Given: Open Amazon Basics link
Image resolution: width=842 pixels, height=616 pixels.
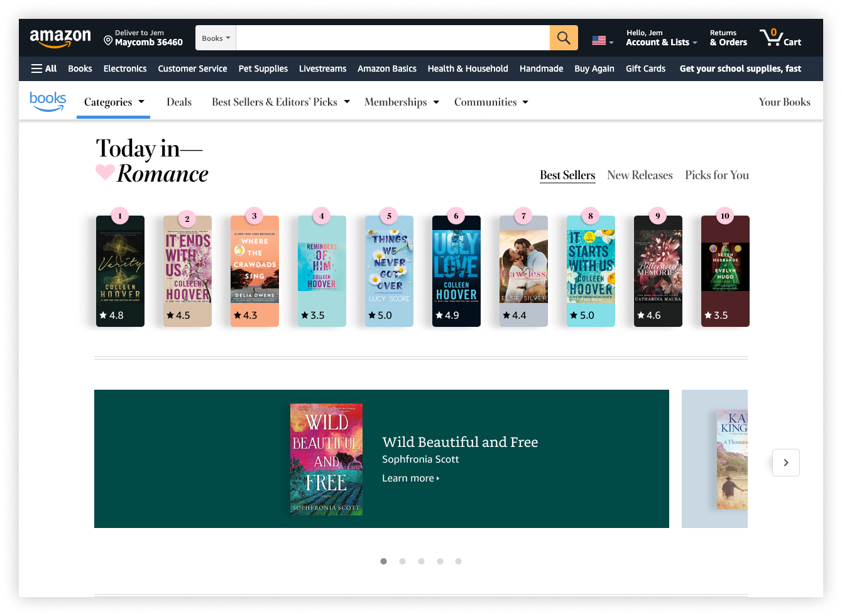Looking at the screenshot, I should coord(387,69).
